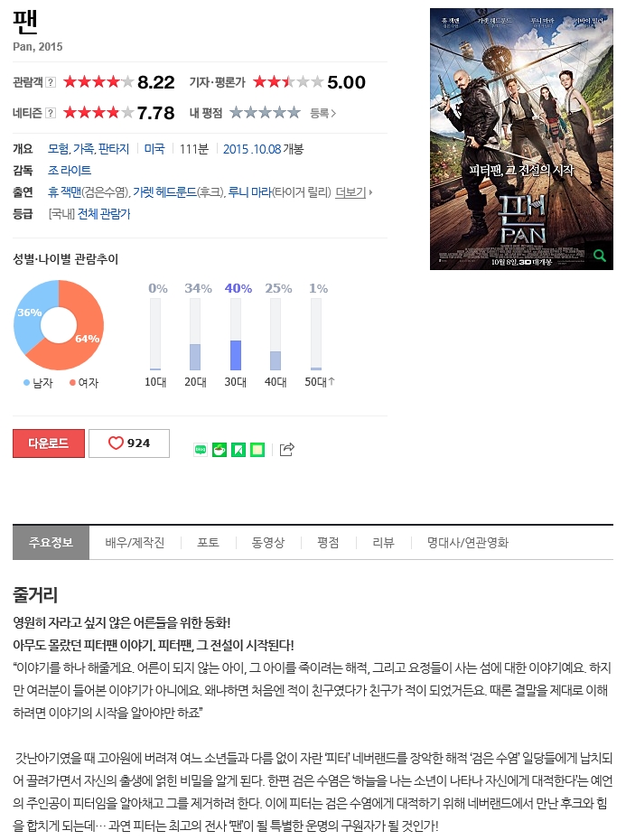Click the green memo square share icon
This screenshot has height=840, width=626.
257,450
